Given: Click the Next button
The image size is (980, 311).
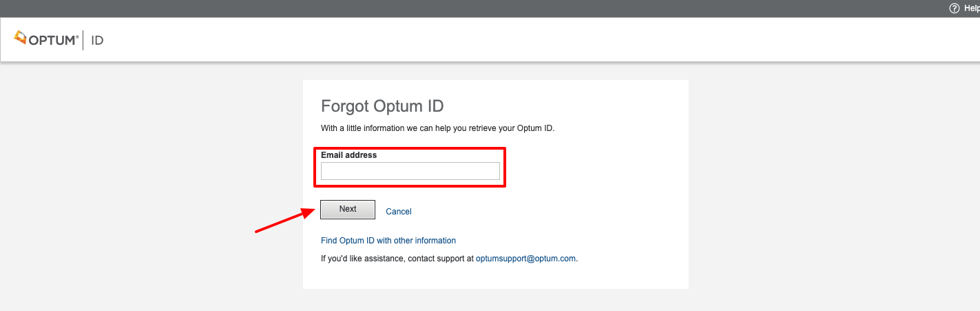Looking at the screenshot, I should click(348, 210).
